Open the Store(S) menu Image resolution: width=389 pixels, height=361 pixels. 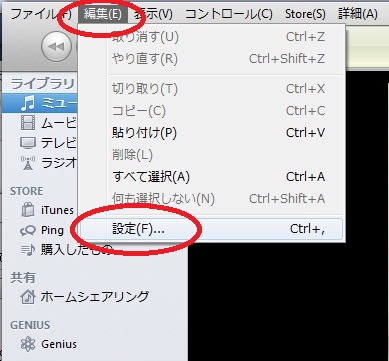[305, 14]
